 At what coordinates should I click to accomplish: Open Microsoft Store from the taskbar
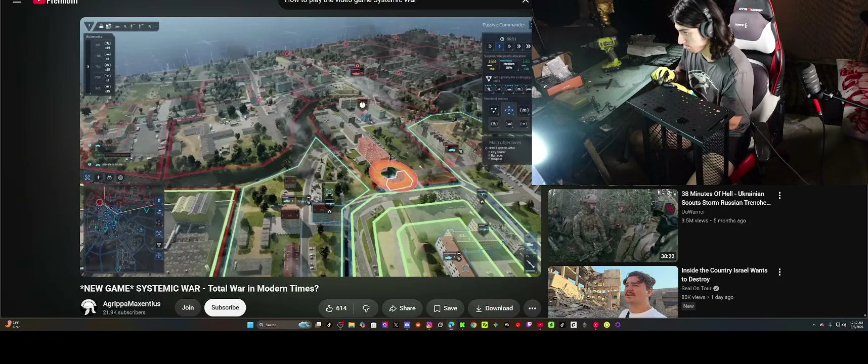(373, 325)
